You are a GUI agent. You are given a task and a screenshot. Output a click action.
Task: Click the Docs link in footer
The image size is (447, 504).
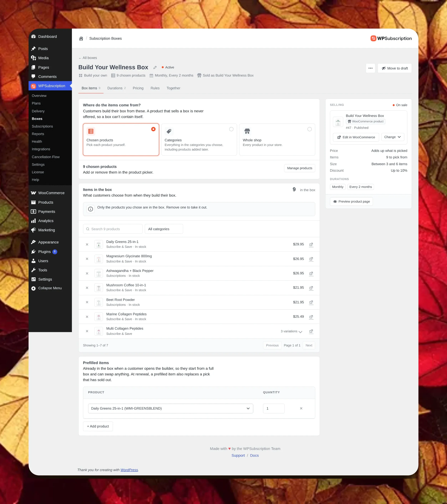[254, 455]
